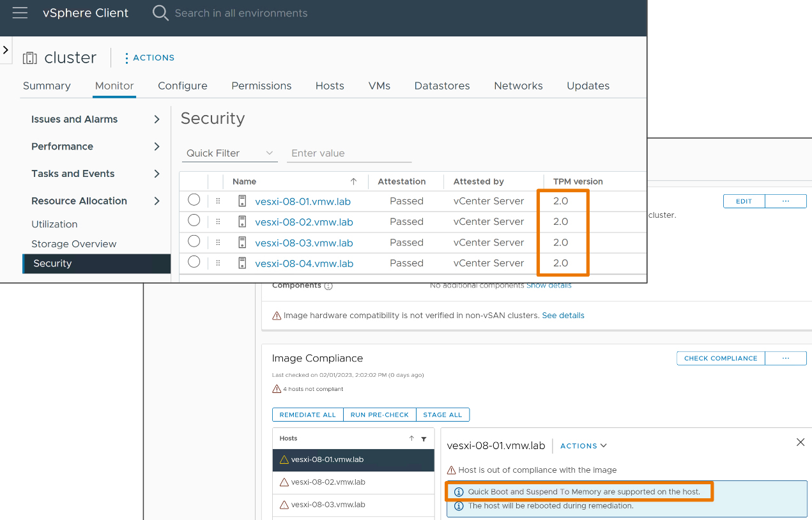Screen dimensions: 812x520
Task: Click Search in all environments field
Action: 241,13
